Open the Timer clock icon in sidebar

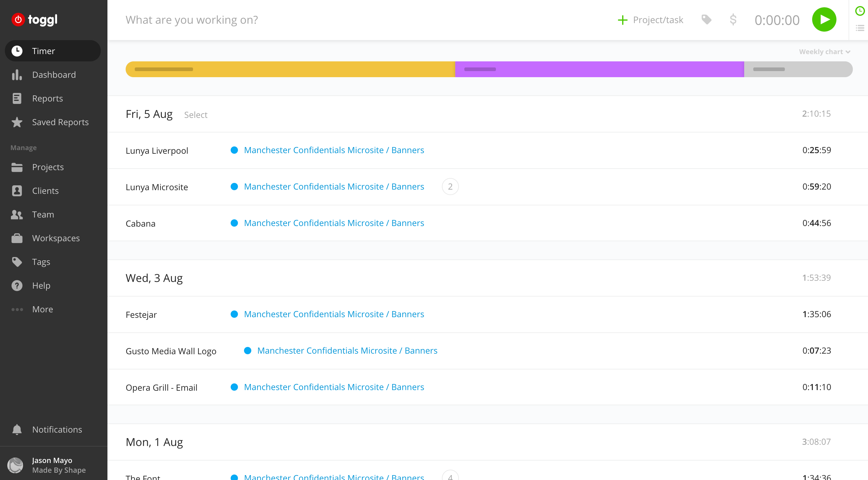point(17,51)
